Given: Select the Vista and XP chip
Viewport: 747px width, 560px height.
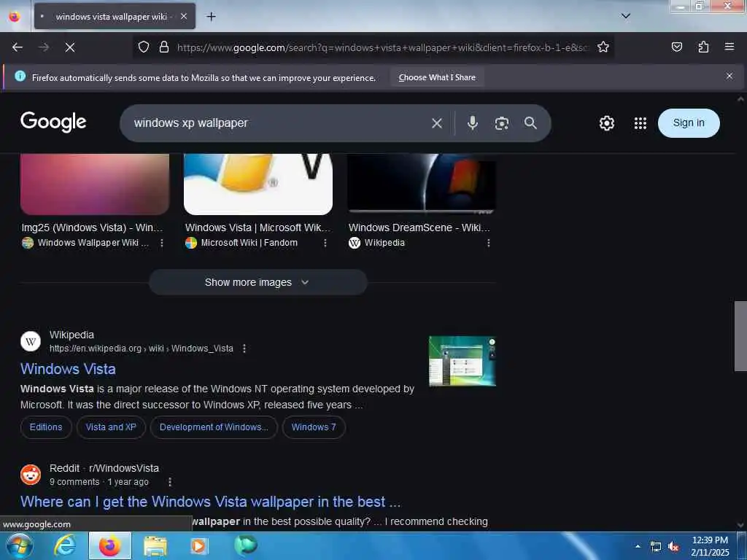Looking at the screenshot, I should 111,427.
